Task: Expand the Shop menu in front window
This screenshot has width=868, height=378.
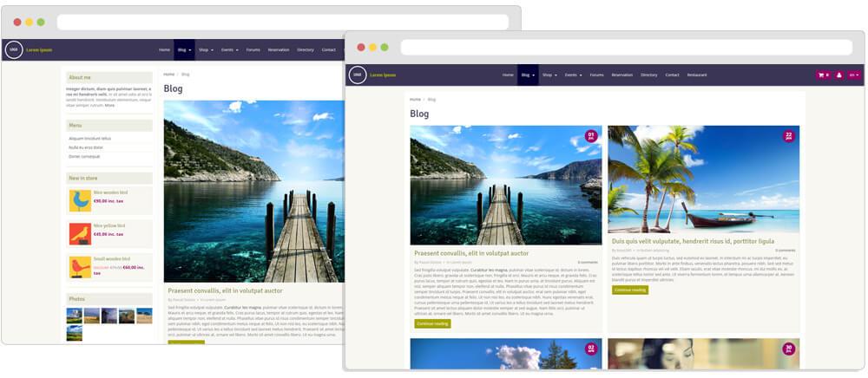Action: click(549, 75)
